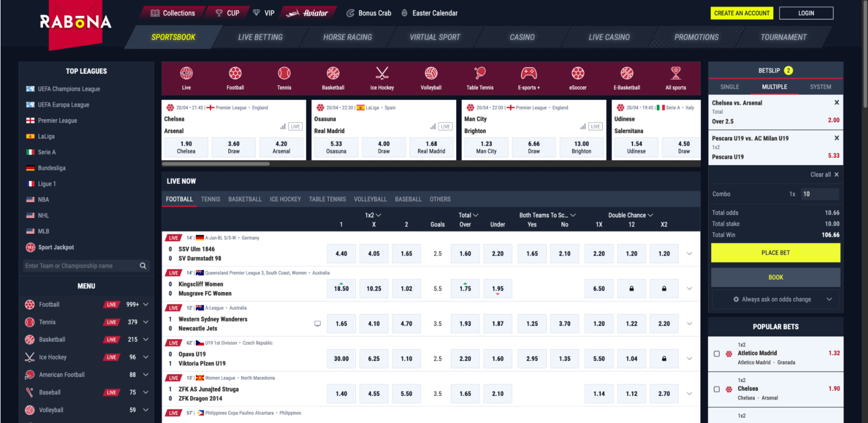Open E-sports + controller icon
Image resolution: width=868 pixels, height=423 pixels.
(529, 73)
